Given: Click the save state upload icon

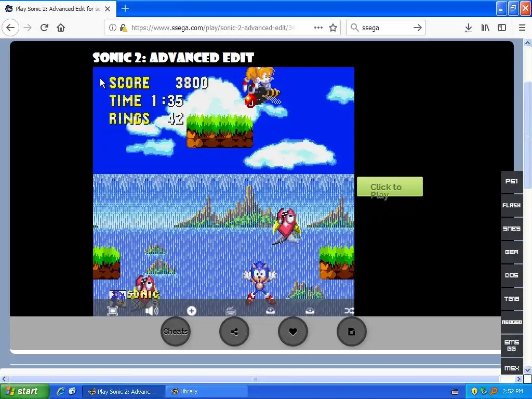Looking at the screenshot, I should click(270, 311).
